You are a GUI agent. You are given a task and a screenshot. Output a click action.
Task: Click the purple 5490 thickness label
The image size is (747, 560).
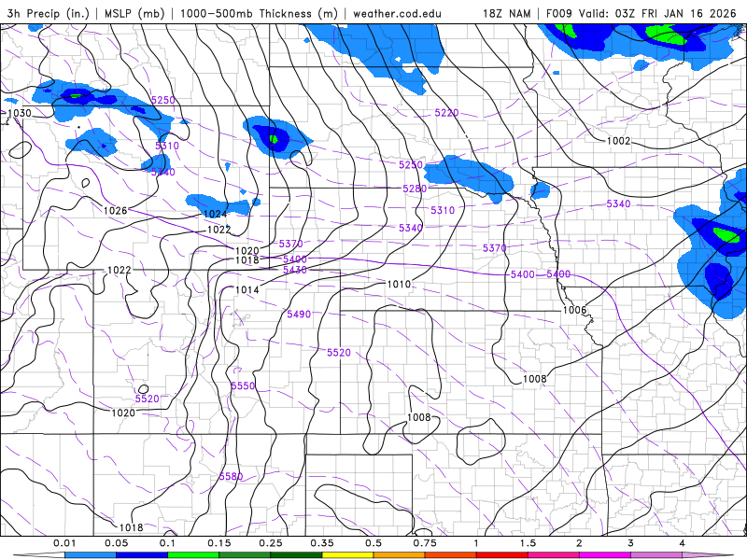point(299,315)
